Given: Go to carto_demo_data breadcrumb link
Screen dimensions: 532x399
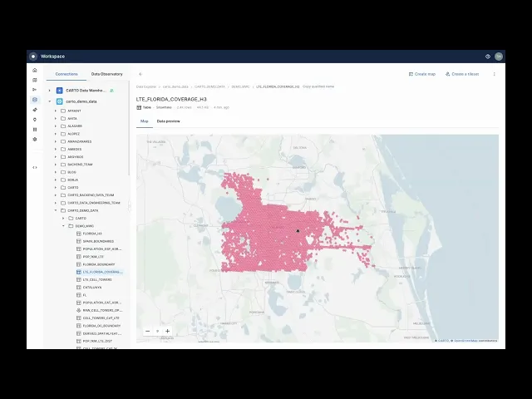Looking at the screenshot, I should (x=175, y=86).
